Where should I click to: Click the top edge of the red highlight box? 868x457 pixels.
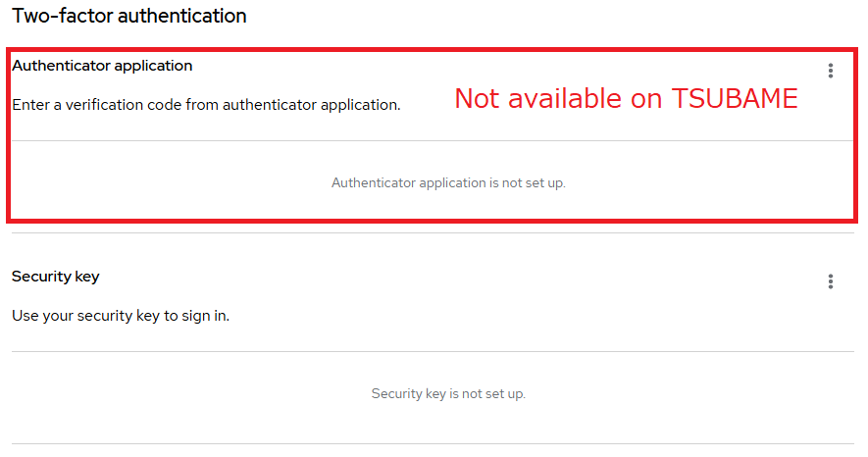[432, 47]
